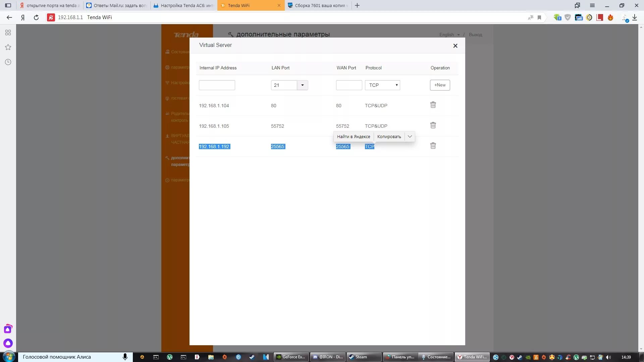Switch to 'Настройка Tenda AC6' tab

point(184,5)
